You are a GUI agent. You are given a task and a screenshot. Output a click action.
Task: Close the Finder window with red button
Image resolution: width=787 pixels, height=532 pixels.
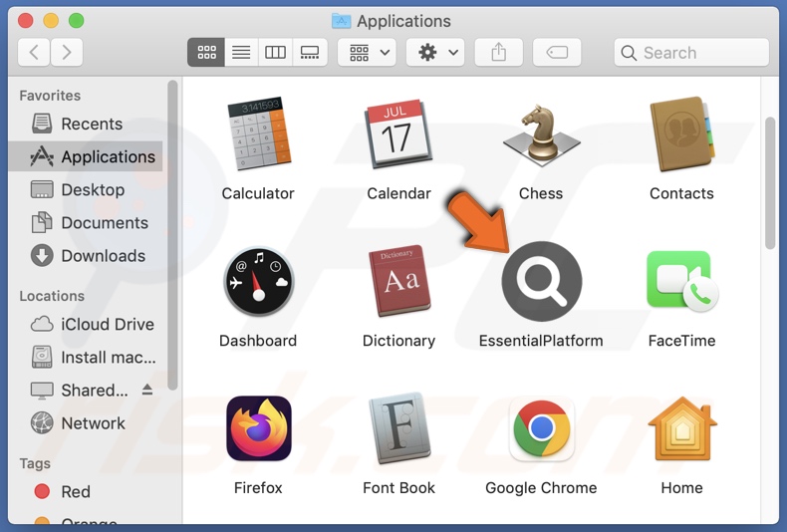tap(25, 21)
